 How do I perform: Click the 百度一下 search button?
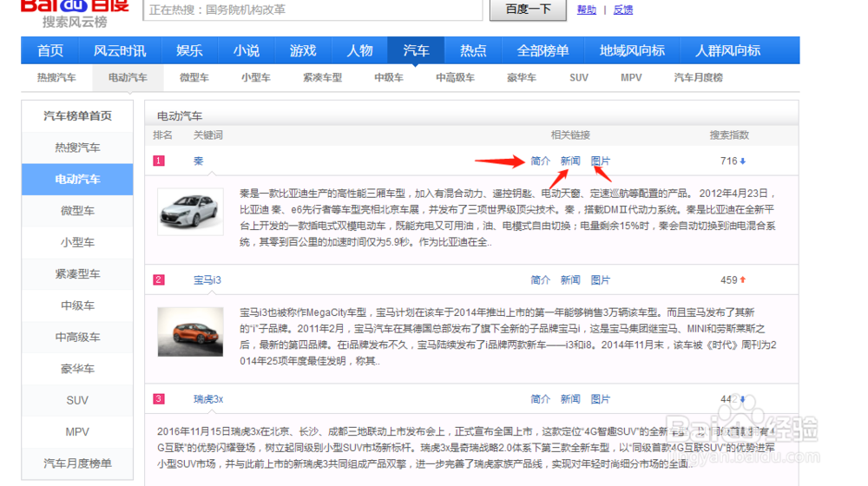click(528, 10)
